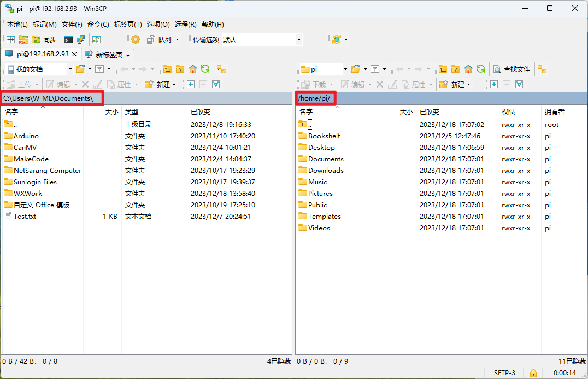Open the terminal console icon

tap(68, 39)
